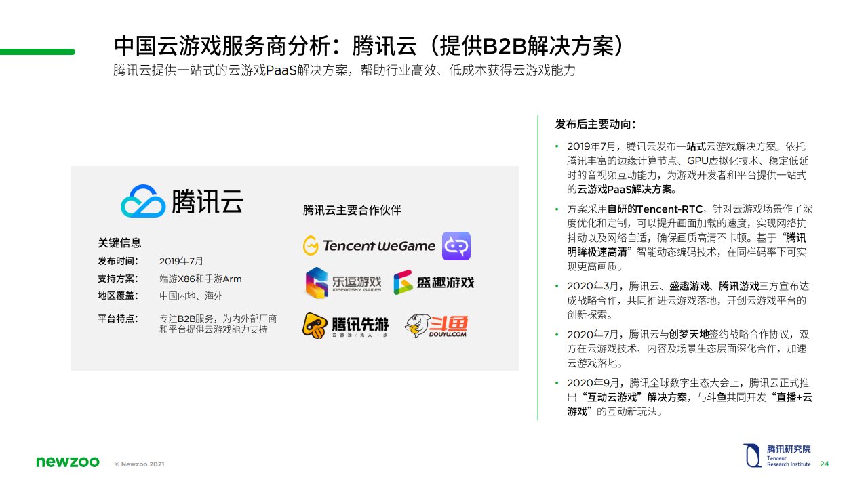Viewport: 868px width, 488px height.
Task: Click the value 中国内地、海外
Action: 191,296
